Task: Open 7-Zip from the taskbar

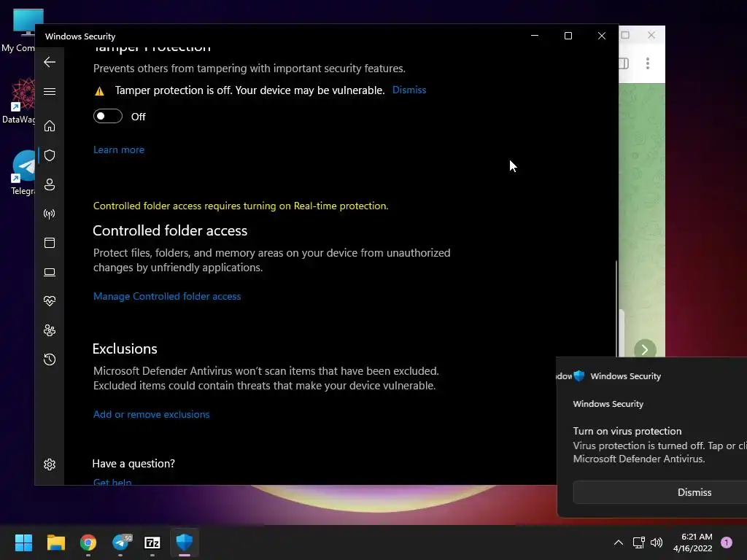Action: click(x=152, y=542)
